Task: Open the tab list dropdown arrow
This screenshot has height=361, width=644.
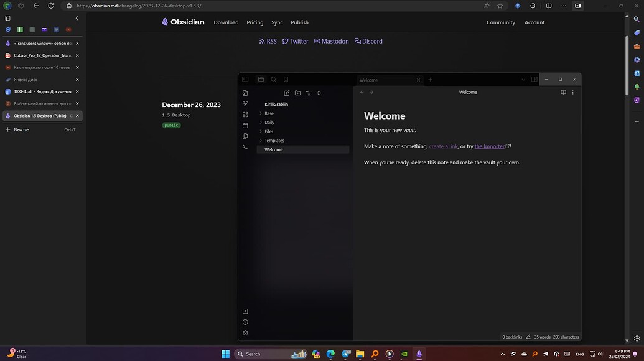Action: (523, 80)
